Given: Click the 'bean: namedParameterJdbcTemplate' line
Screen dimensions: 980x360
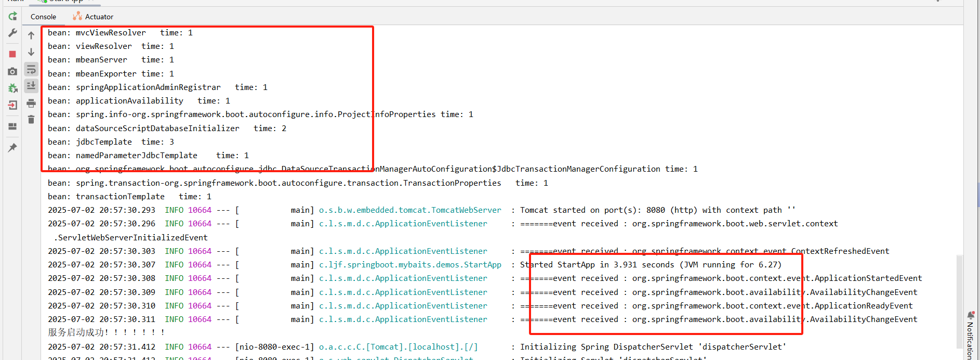Looking at the screenshot, I should pos(148,156).
